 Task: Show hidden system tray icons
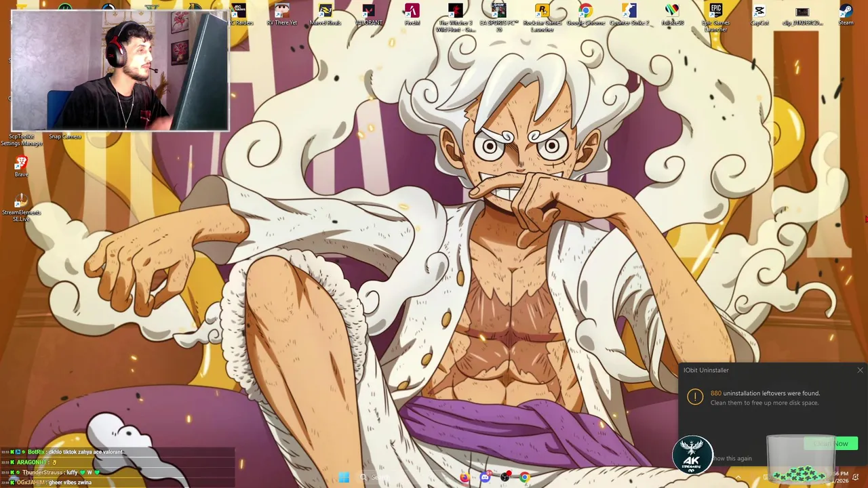[x=738, y=478]
